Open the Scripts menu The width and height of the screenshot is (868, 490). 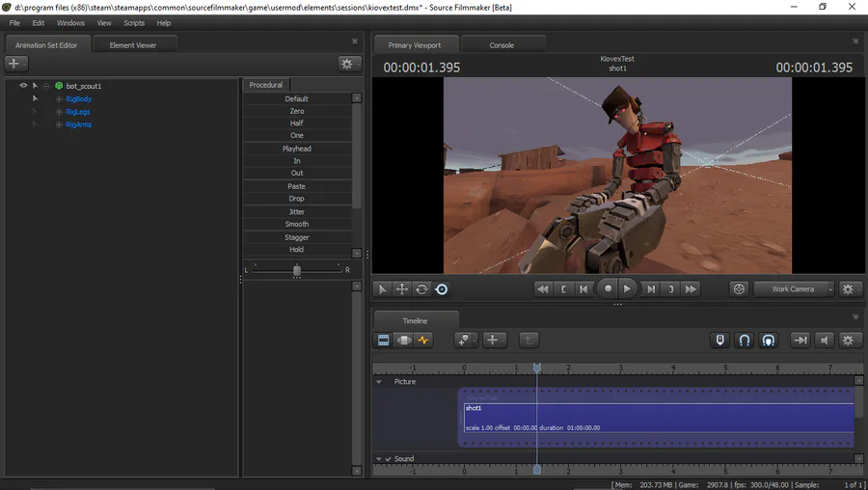point(134,23)
